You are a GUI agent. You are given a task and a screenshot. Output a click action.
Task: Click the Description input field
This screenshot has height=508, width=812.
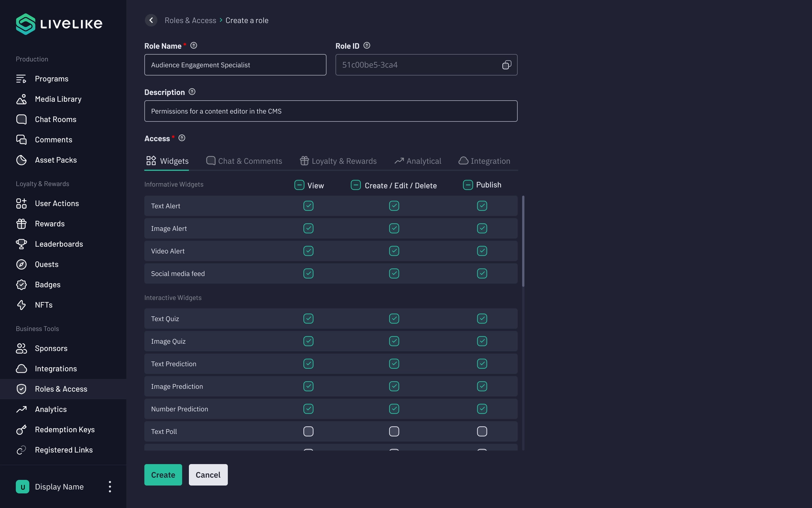pos(331,111)
